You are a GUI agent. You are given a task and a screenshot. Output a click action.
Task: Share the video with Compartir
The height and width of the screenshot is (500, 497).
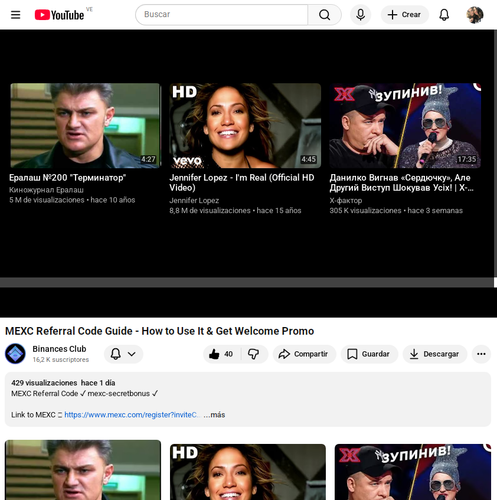point(304,354)
